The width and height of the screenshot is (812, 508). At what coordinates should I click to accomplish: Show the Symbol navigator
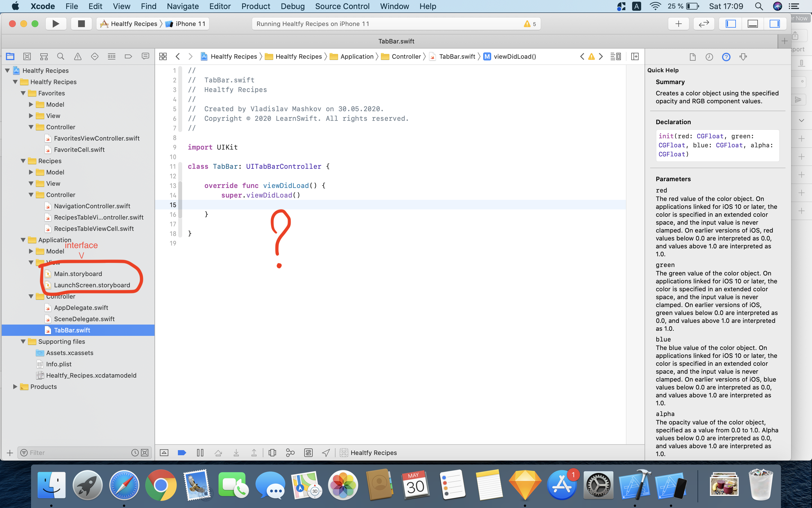(x=44, y=56)
